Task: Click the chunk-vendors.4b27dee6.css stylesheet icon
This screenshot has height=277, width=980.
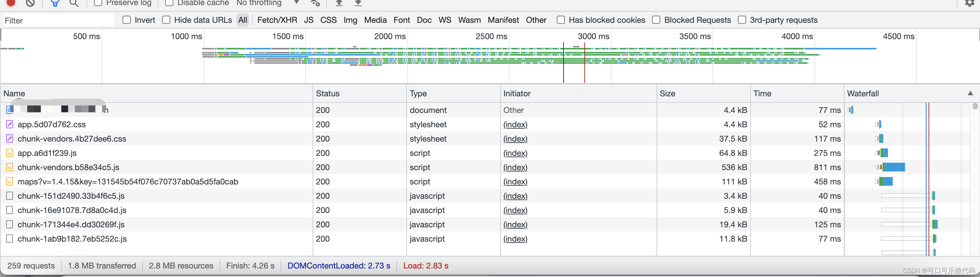Action: 10,139
